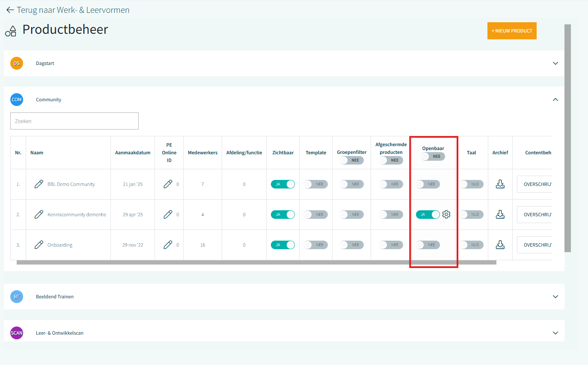Enable the Groepenfilter toggle in column header
This screenshot has height=365, width=588.
pos(352,160)
